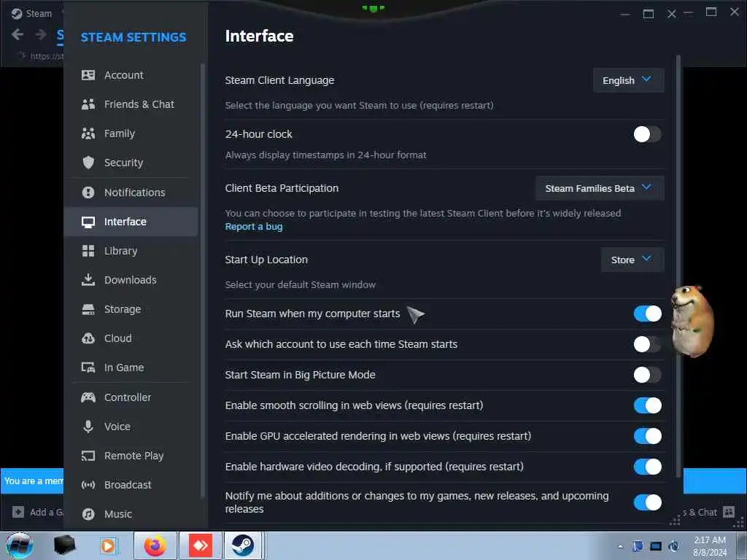Click the Interface monitor icon
This screenshot has height=560, width=747.
tap(88, 222)
